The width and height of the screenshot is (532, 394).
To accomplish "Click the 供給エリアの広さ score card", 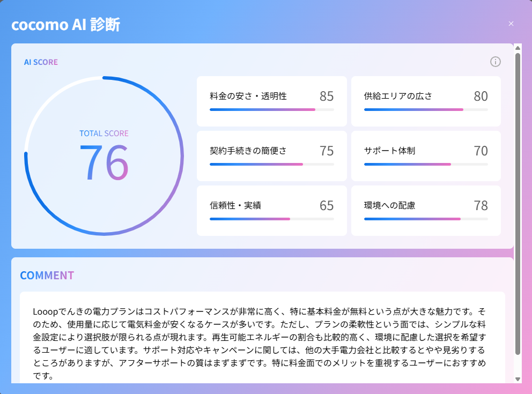I will click(426, 101).
